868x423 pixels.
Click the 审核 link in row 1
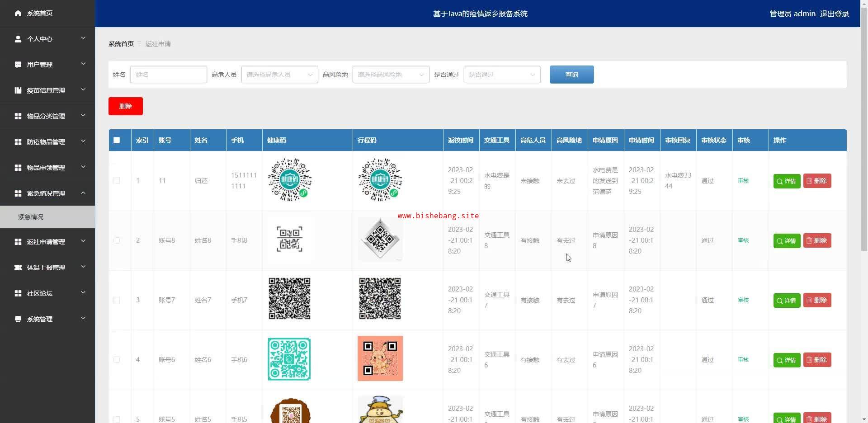[743, 181]
